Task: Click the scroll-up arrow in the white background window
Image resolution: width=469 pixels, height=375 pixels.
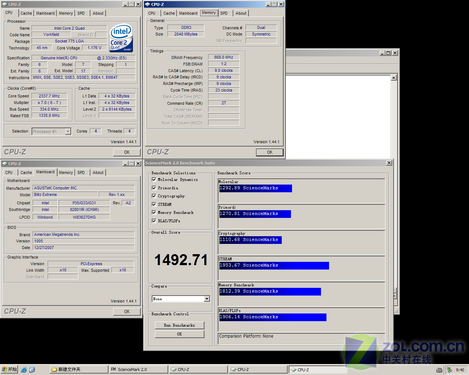Action: point(394,78)
